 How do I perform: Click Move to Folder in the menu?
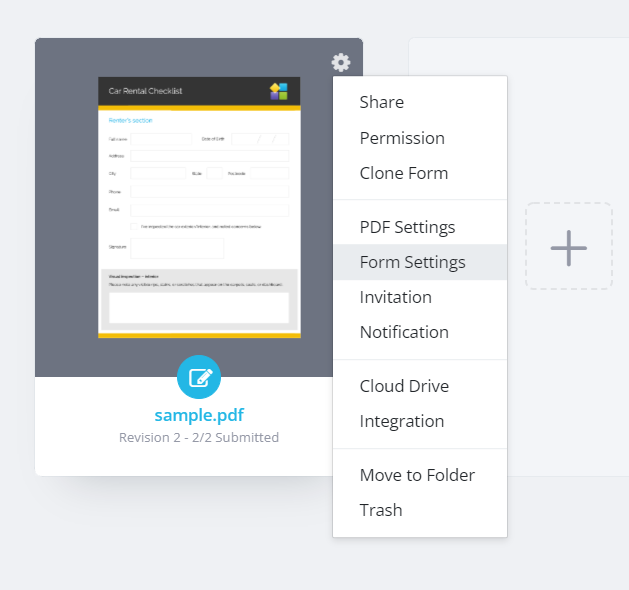pyautogui.click(x=417, y=475)
